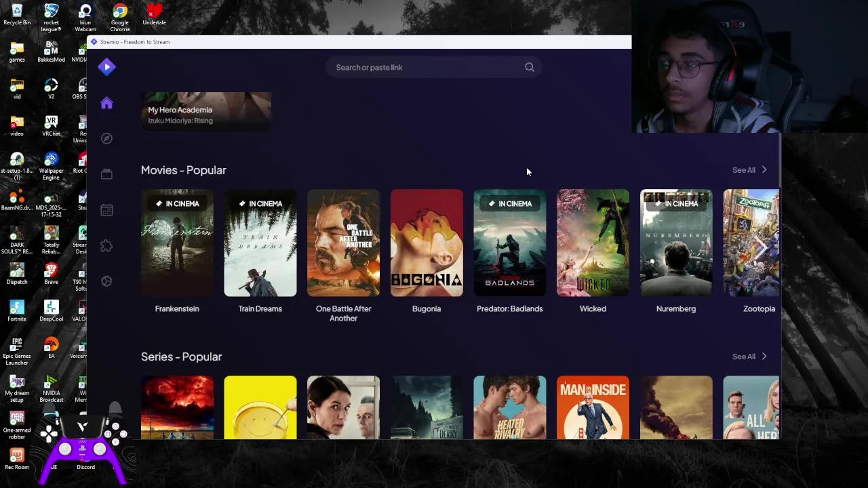Select the st-setup installer desktop icon
This screenshot has width=868, height=488.
17,166
